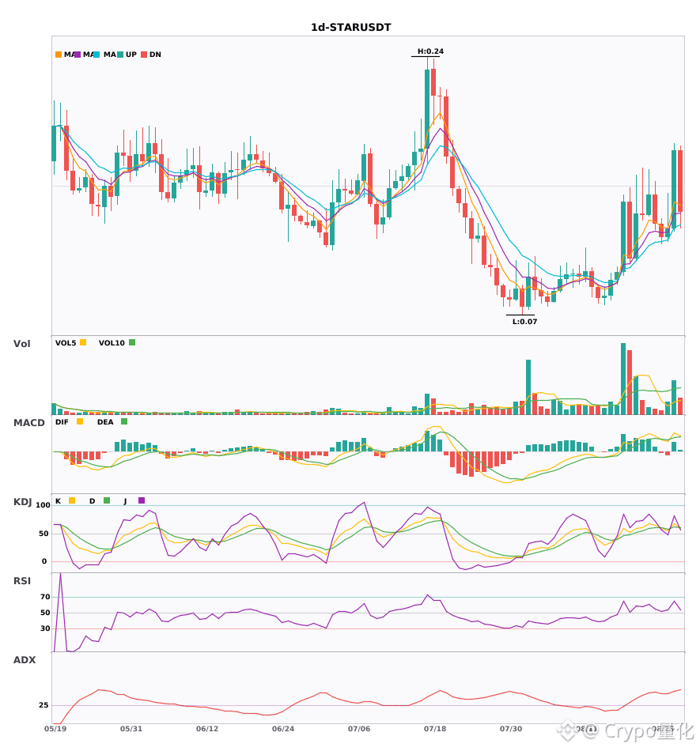The width and height of the screenshot is (700, 751).
Task: Click the H:0.24 high price marker
Action: tap(430, 51)
